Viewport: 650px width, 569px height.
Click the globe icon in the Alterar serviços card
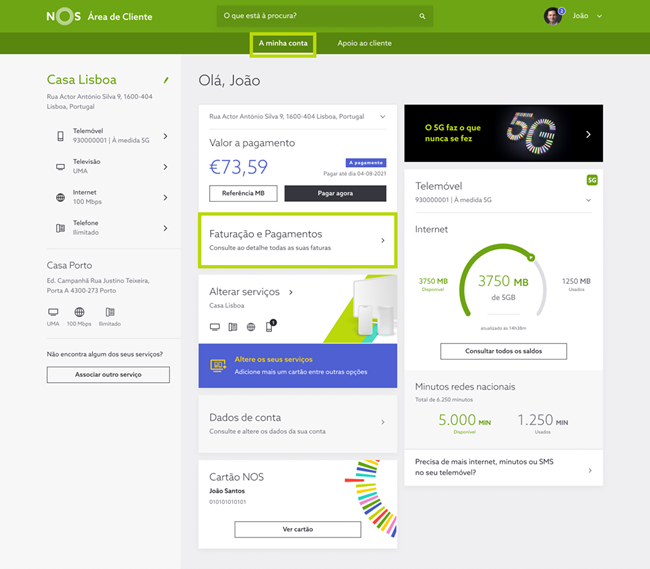coord(251,327)
